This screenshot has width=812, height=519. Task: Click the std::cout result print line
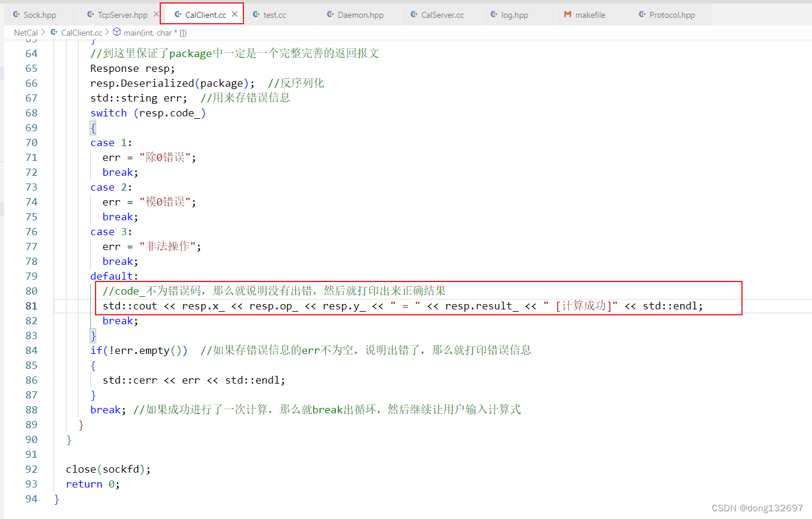point(402,306)
